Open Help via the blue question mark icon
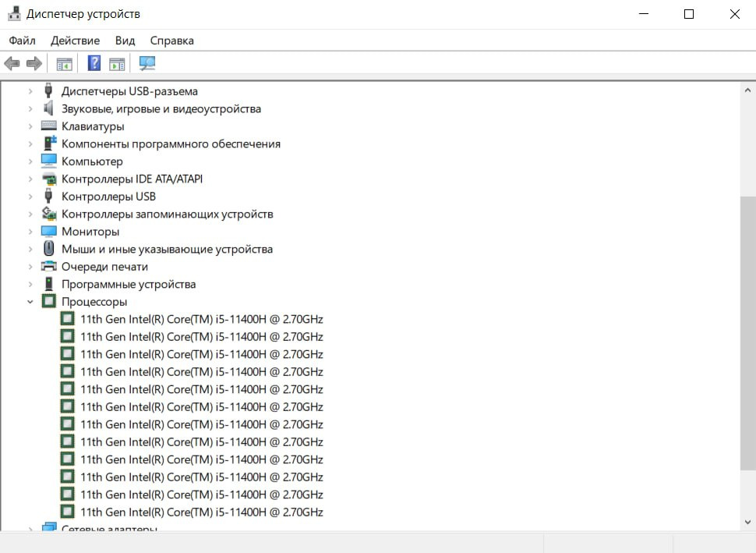The height and width of the screenshot is (553, 756). (94, 63)
